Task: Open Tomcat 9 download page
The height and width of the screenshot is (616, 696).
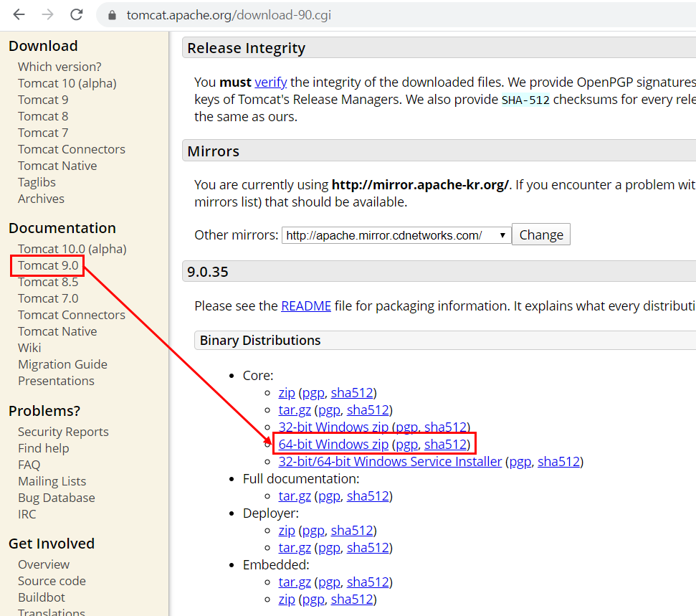Action: 43,100
